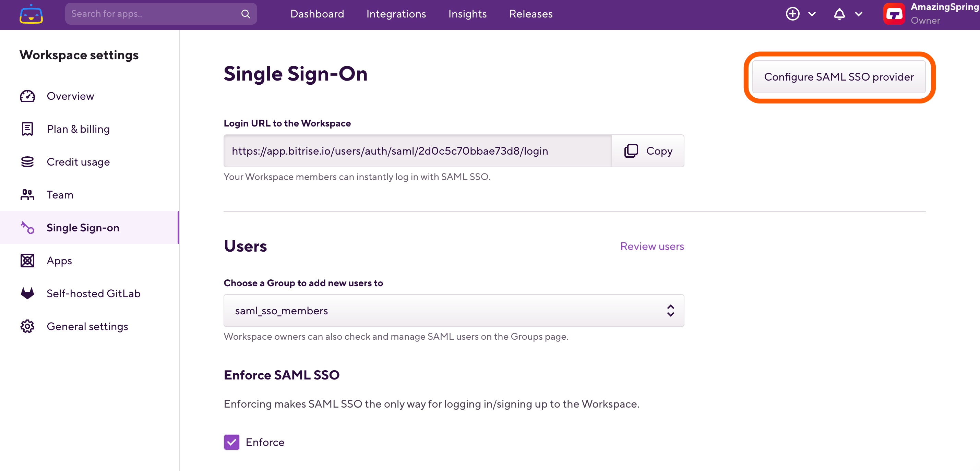980x471 pixels.
Task: Expand the add-new dropdown chevron
Action: pos(812,14)
